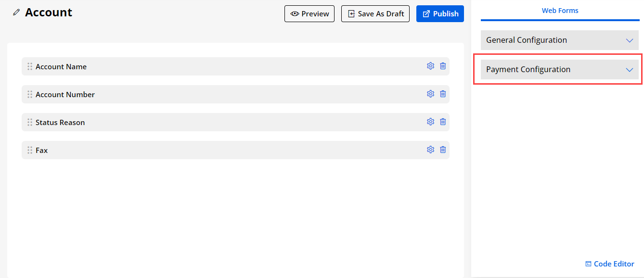Click drag handle of Account Number field

[30, 95]
